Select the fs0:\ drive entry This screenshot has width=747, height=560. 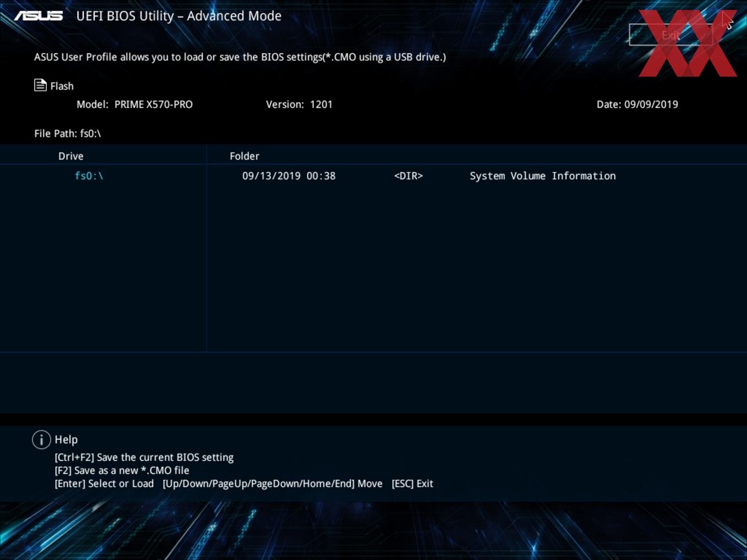89,176
